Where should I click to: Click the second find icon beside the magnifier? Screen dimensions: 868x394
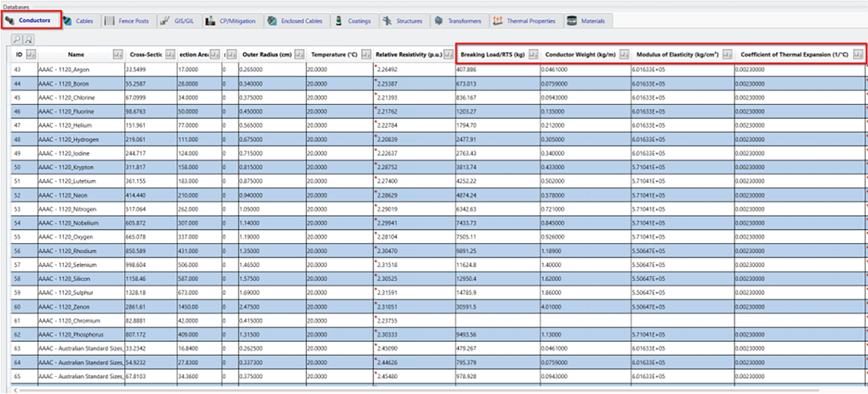tap(28, 39)
